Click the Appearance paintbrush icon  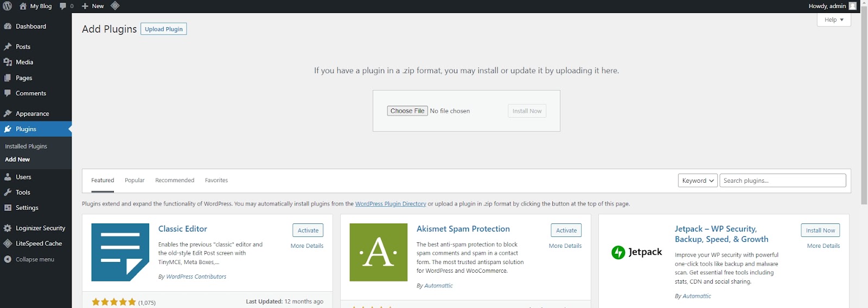(8, 113)
